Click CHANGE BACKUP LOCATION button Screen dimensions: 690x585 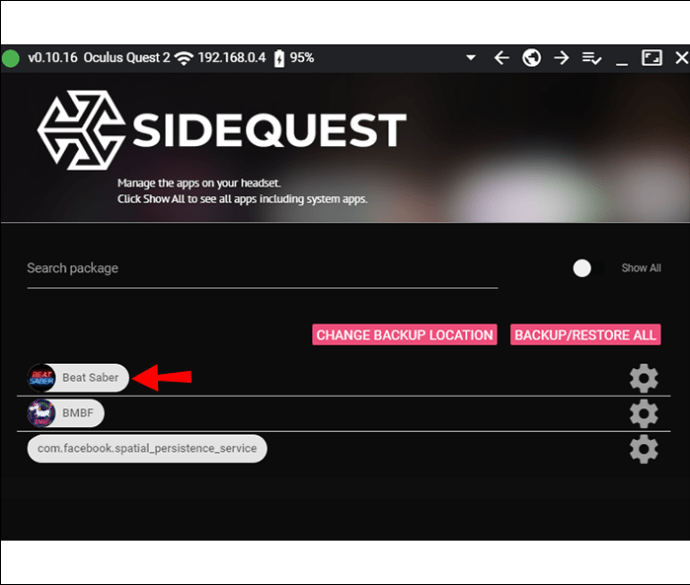404,335
